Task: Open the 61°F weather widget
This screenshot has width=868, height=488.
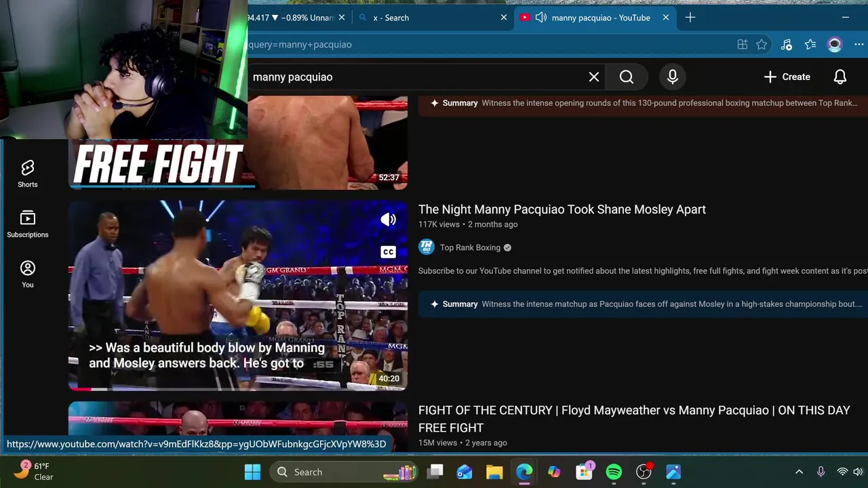Action: point(34,472)
